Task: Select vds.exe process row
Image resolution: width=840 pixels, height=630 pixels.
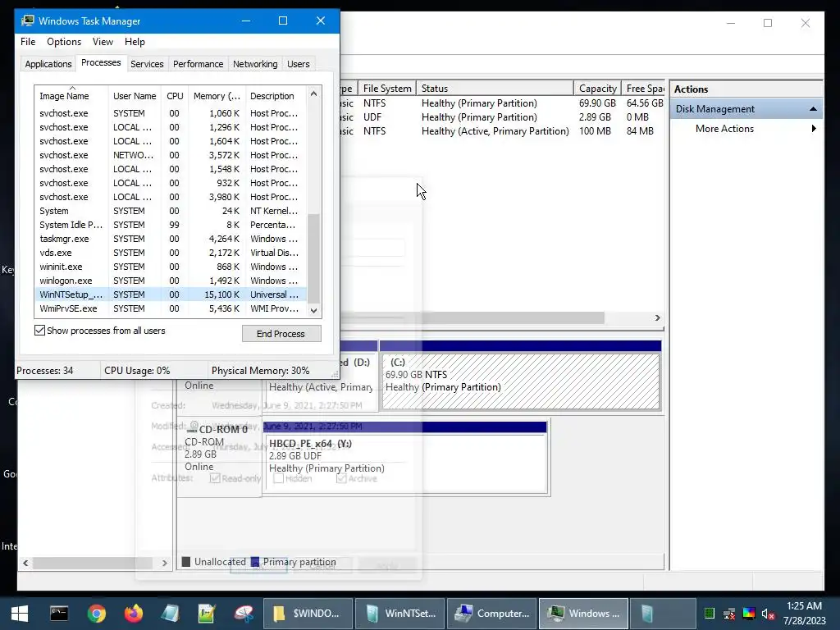Action: point(171,253)
